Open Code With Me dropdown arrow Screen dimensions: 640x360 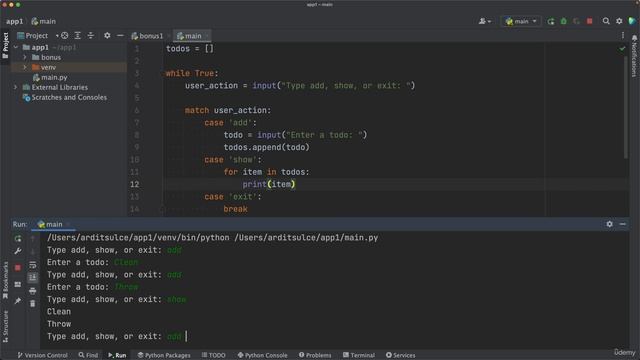click(x=489, y=21)
